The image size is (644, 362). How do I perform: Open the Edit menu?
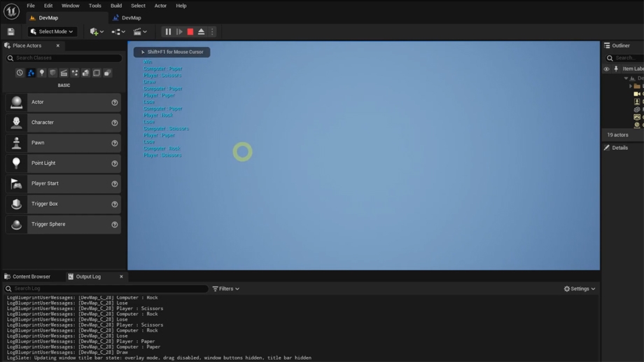tap(48, 6)
